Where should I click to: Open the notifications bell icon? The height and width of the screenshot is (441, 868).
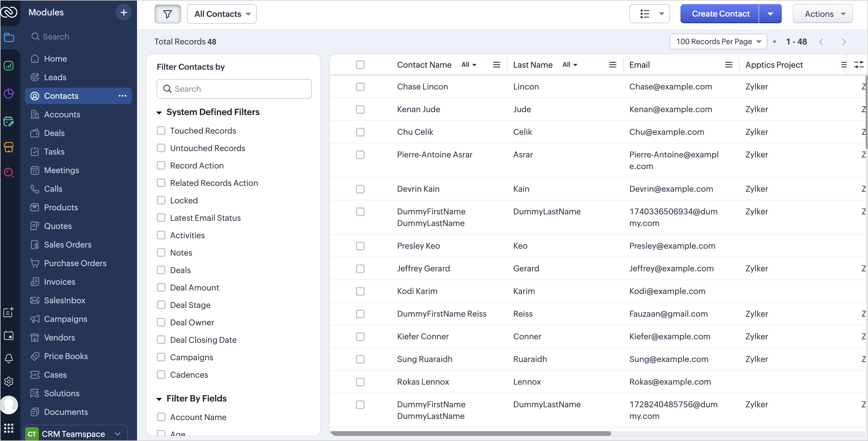tap(9, 358)
